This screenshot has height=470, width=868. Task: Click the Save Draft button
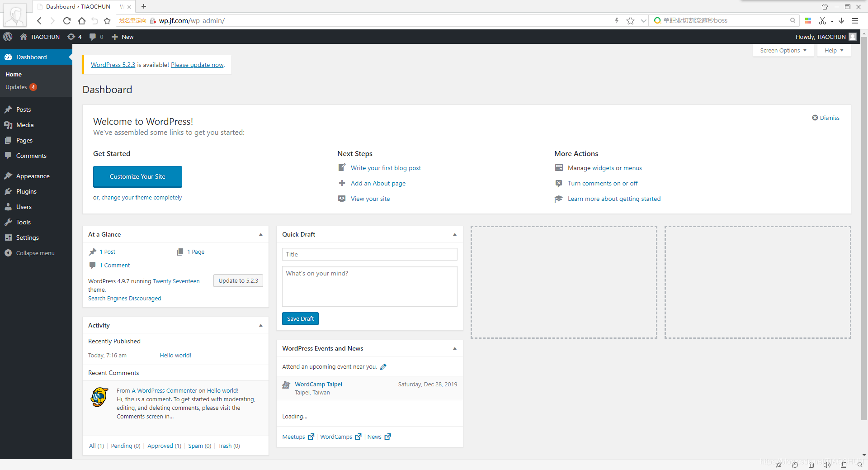pyautogui.click(x=300, y=318)
